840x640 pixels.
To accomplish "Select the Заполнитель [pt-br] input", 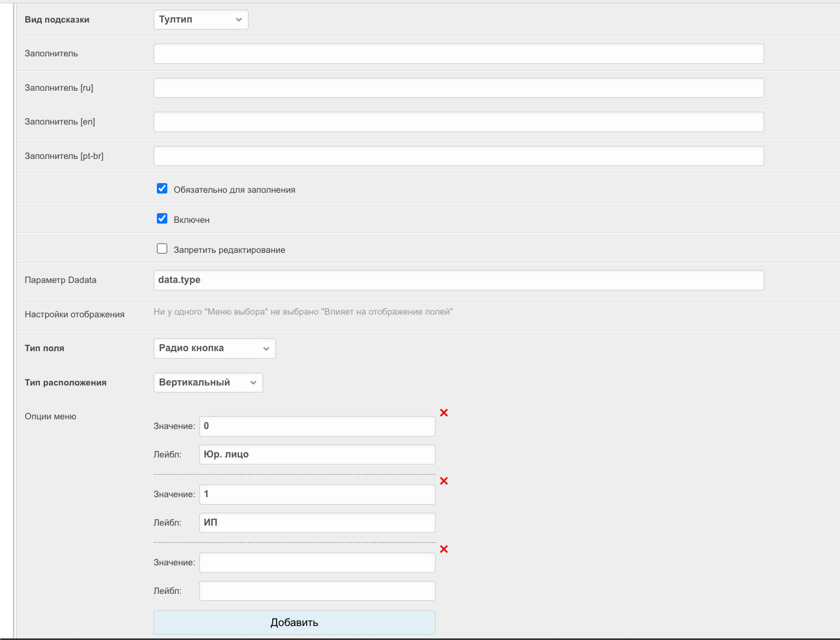I will click(x=458, y=156).
